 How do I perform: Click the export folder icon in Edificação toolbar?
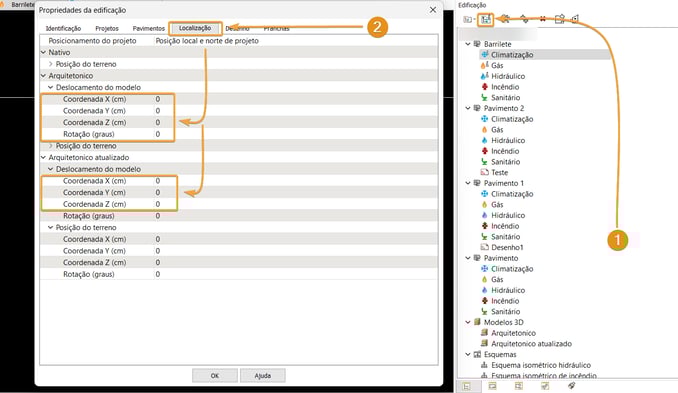coord(560,19)
